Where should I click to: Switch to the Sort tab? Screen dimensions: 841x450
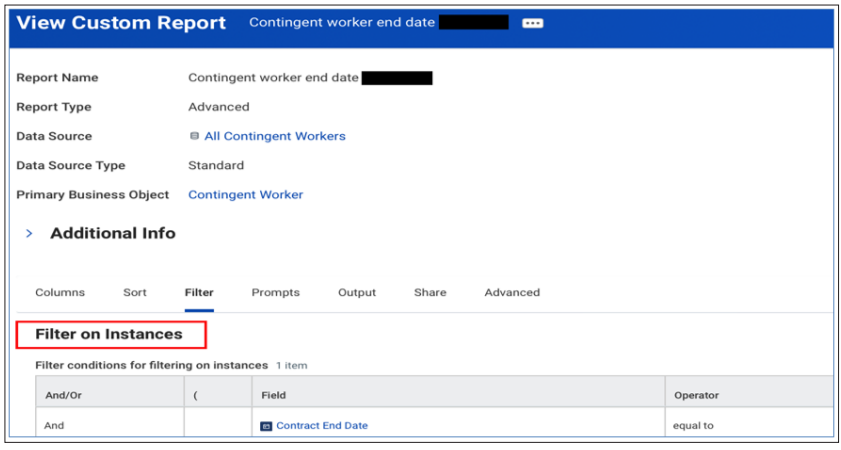(135, 292)
